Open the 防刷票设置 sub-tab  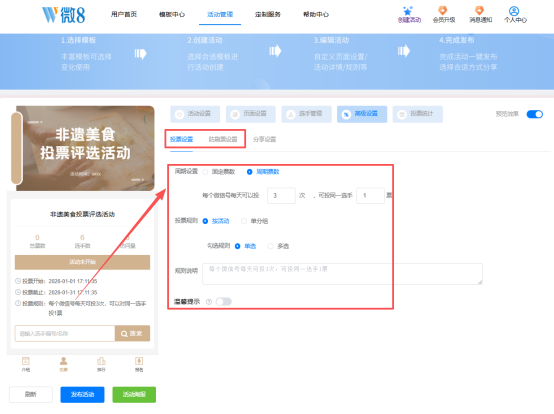(x=223, y=139)
